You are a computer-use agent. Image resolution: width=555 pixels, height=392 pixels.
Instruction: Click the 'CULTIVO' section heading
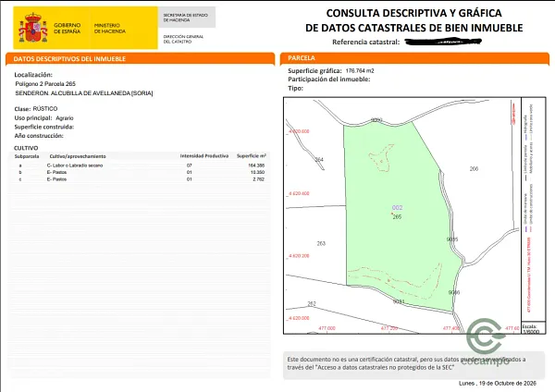26,148
